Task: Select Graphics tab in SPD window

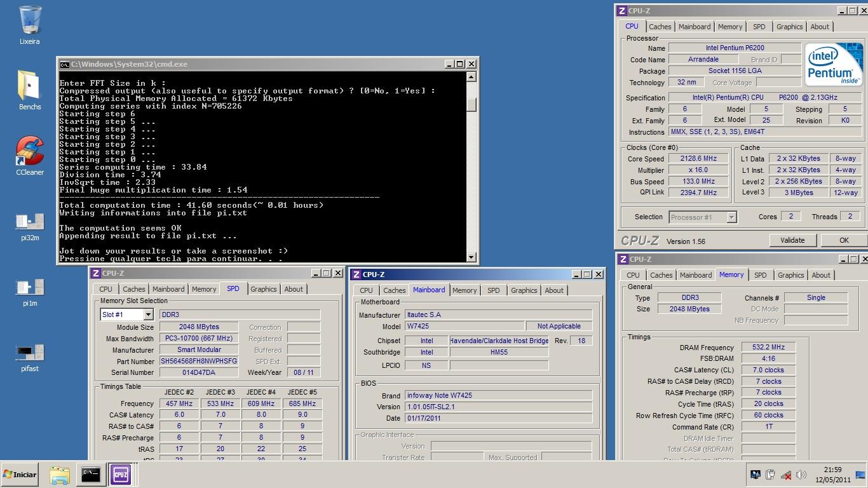Action: [x=264, y=289]
